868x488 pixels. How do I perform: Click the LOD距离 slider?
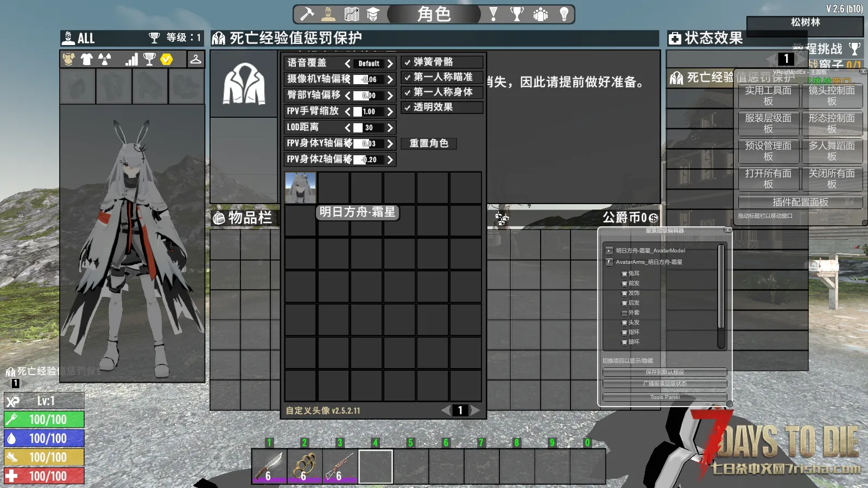(369, 128)
